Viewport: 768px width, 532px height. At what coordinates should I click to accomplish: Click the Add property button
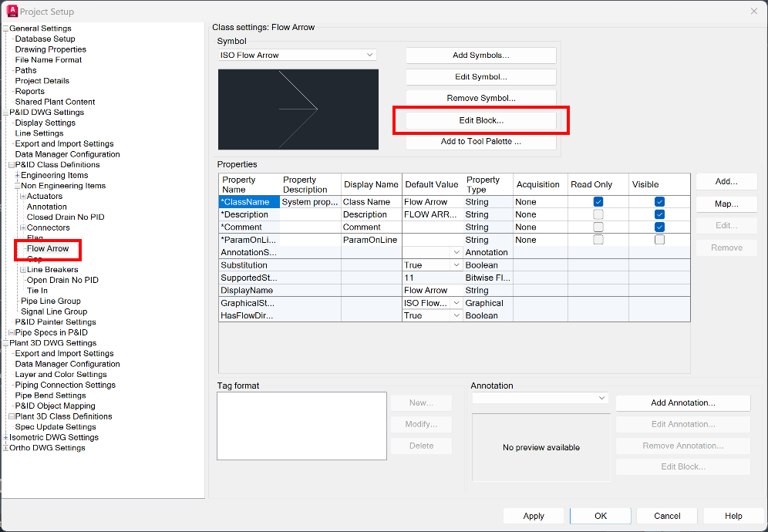pyautogui.click(x=726, y=182)
